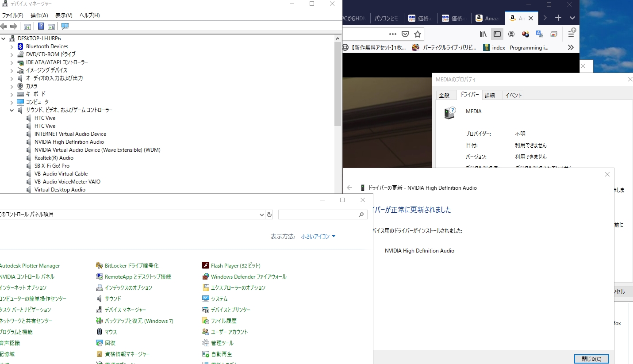633x364 pixels.
Task: Click the Back arrow in Device Manager toolbar
Action: tap(4, 26)
